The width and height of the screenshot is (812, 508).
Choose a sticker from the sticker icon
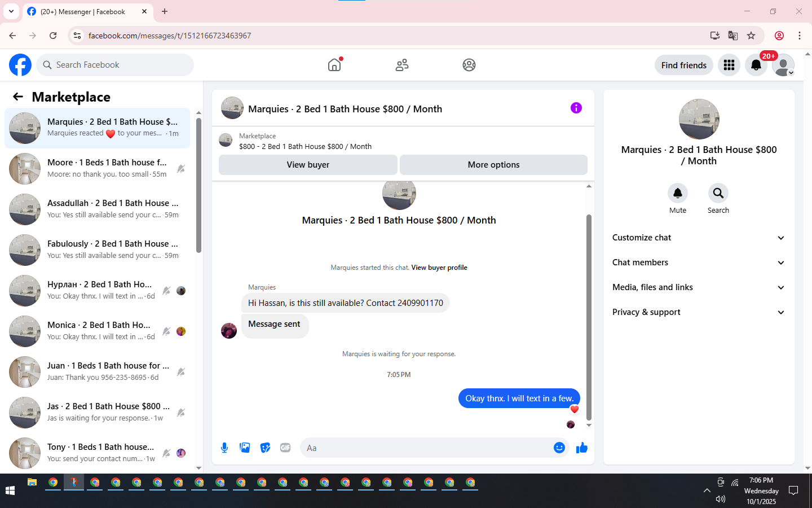pyautogui.click(x=265, y=448)
